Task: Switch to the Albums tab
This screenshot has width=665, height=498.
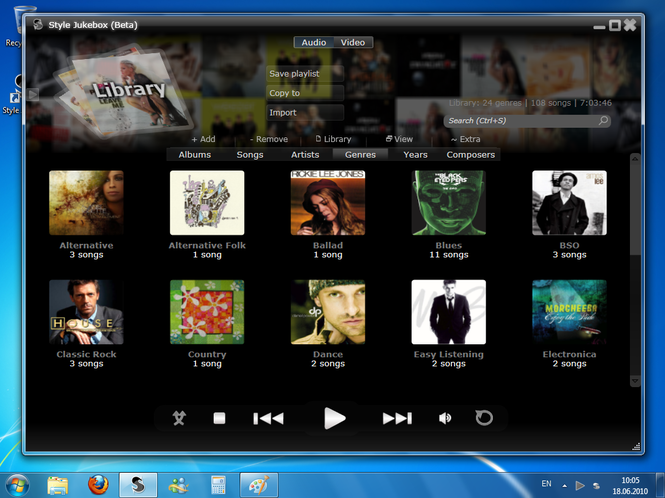Action: pos(194,155)
